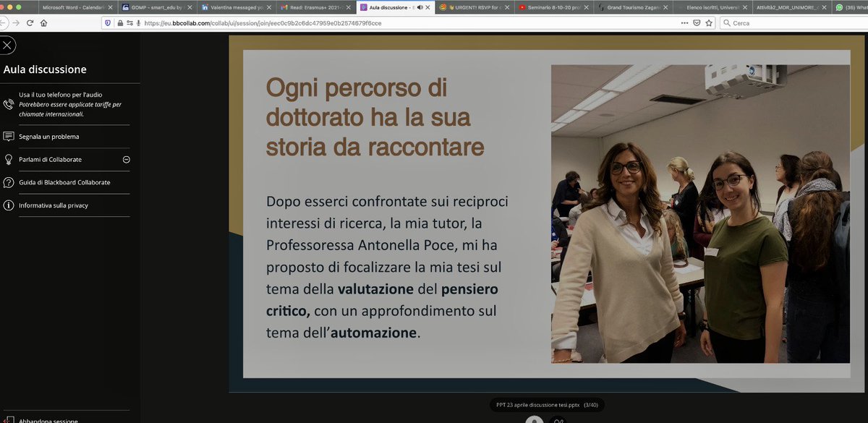
Task: Save the page to Pocket
Action: 696,22
